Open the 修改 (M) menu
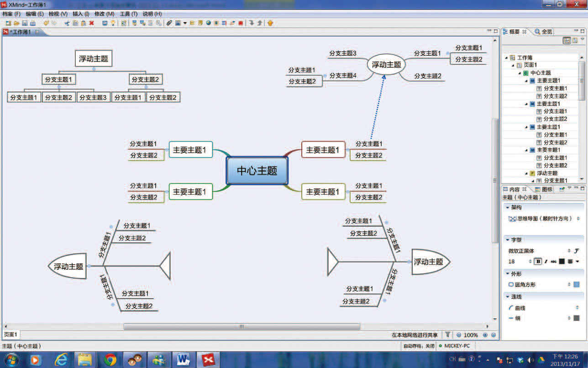The height and width of the screenshot is (368, 588). (104, 14)
